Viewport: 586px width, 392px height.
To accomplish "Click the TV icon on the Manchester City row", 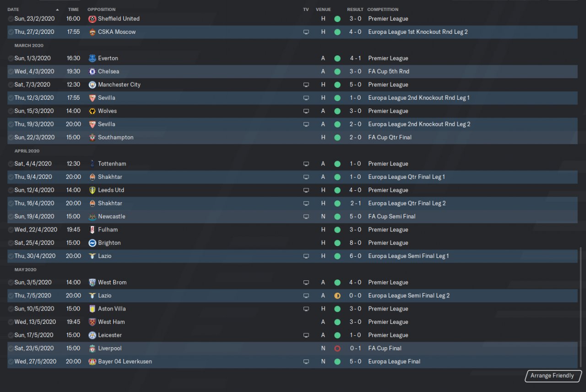I will coord(306,85).
